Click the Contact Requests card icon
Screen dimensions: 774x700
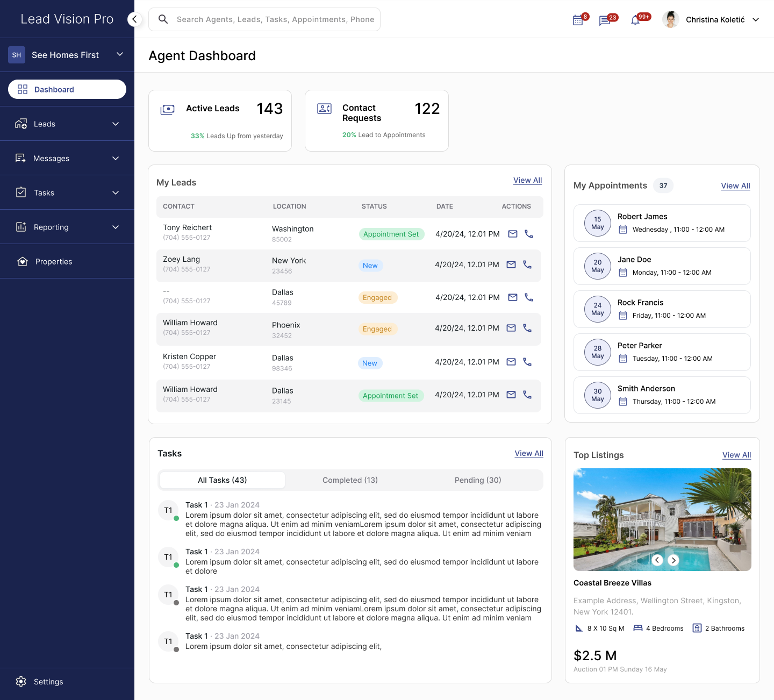[x=324, y=109]
